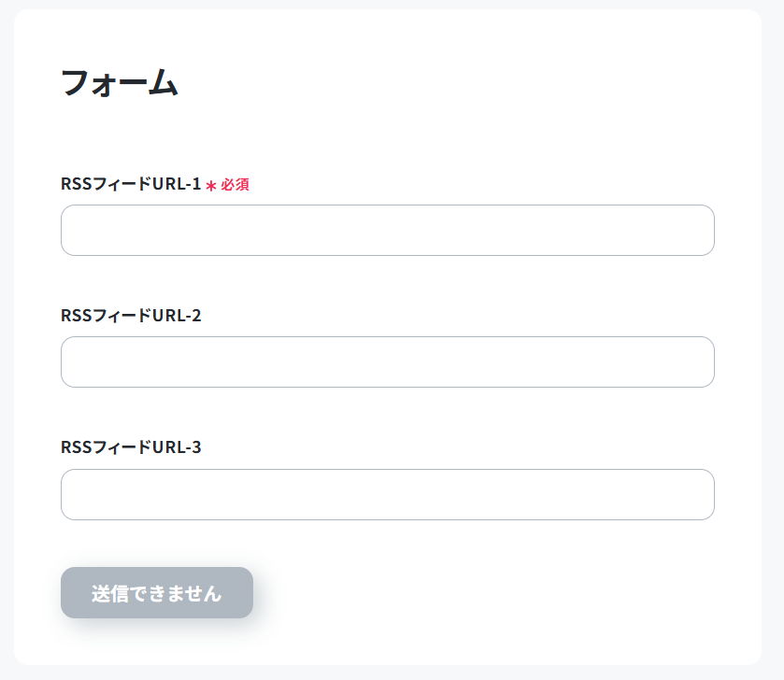Click the field below the RSSフィードURL-2 label
This screenshot has width=784, height=680.
click(x=387, y=361)
